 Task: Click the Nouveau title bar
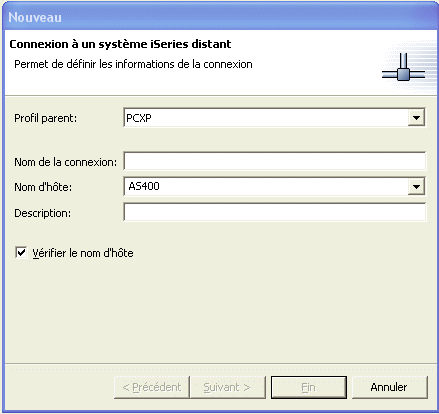[219, 17]
